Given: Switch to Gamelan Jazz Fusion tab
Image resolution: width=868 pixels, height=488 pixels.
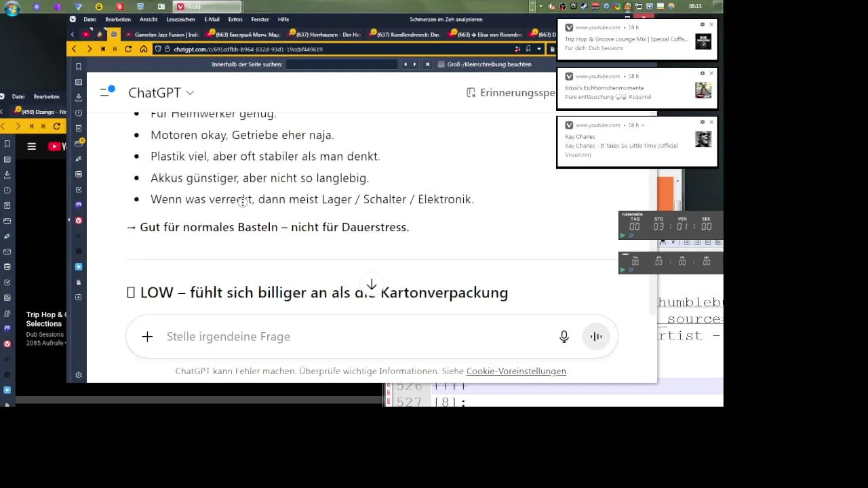Looking at the screenshot, I should coord(161,34).
